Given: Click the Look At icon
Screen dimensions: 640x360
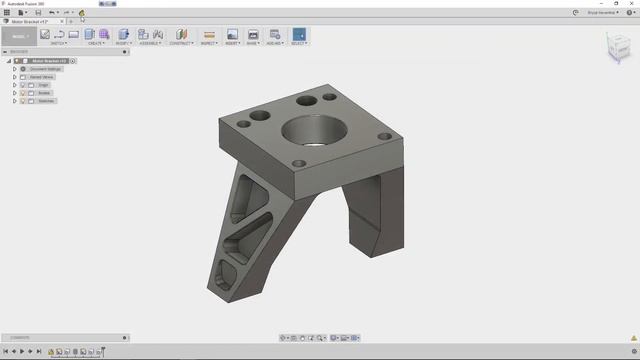Looking at the screenshot, I should click(294, 338).
